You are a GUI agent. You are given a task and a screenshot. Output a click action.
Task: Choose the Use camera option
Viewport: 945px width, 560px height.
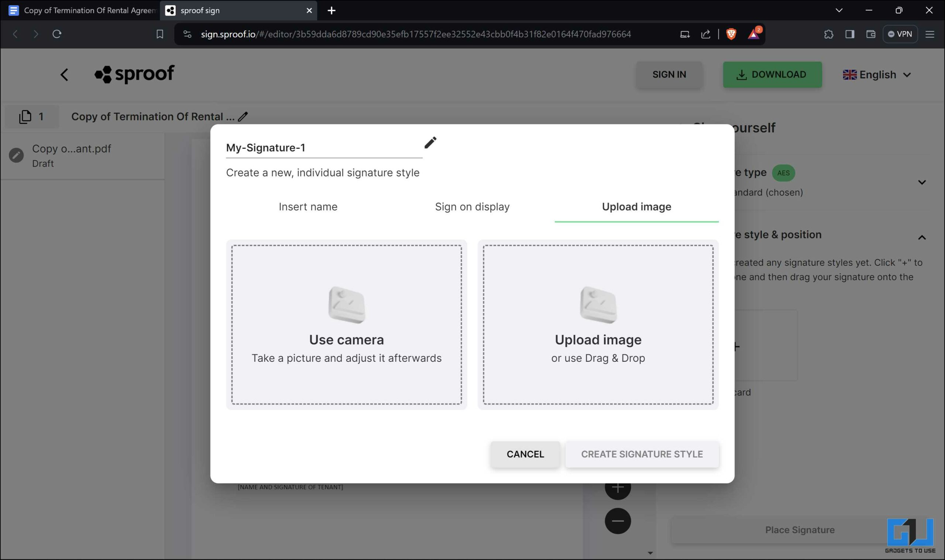[x=346, y=324]
